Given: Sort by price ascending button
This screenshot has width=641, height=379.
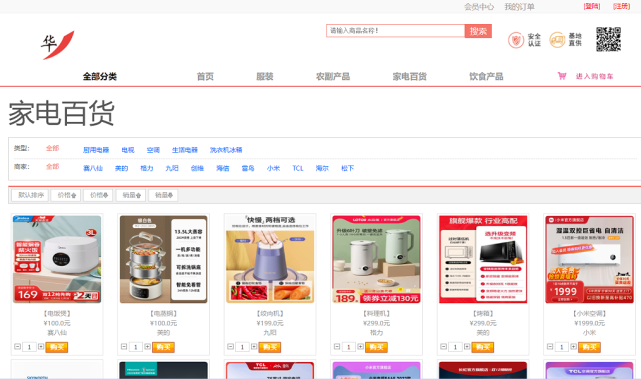Looking at the screenshot, I should tap(66, 195).
